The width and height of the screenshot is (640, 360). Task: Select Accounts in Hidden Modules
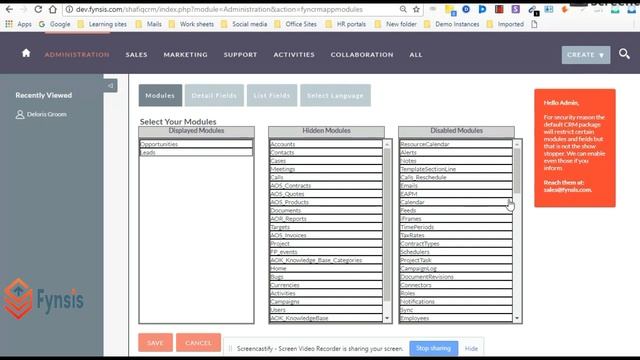(326, 144)
